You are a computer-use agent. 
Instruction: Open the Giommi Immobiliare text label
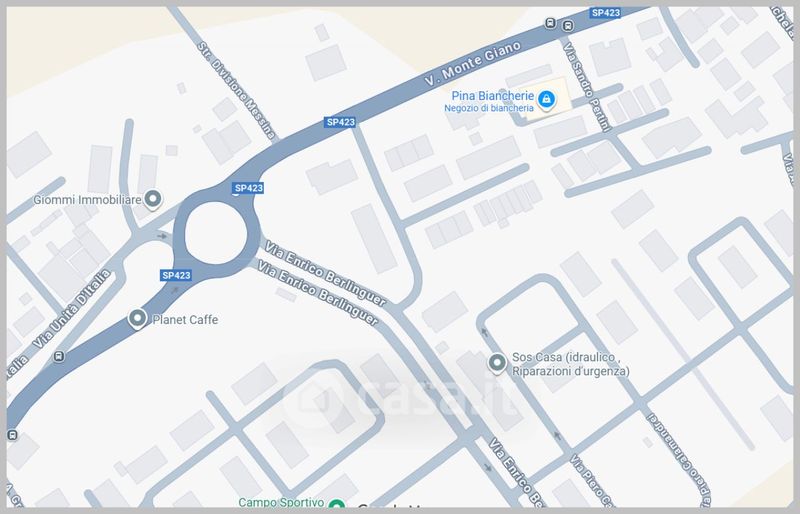pos(87,200)
